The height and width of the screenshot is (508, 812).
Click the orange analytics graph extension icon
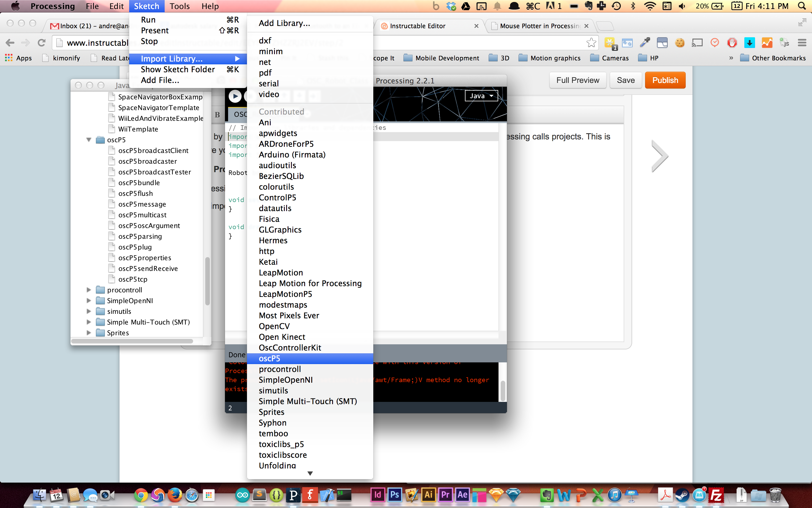click(x=767, y=43)
